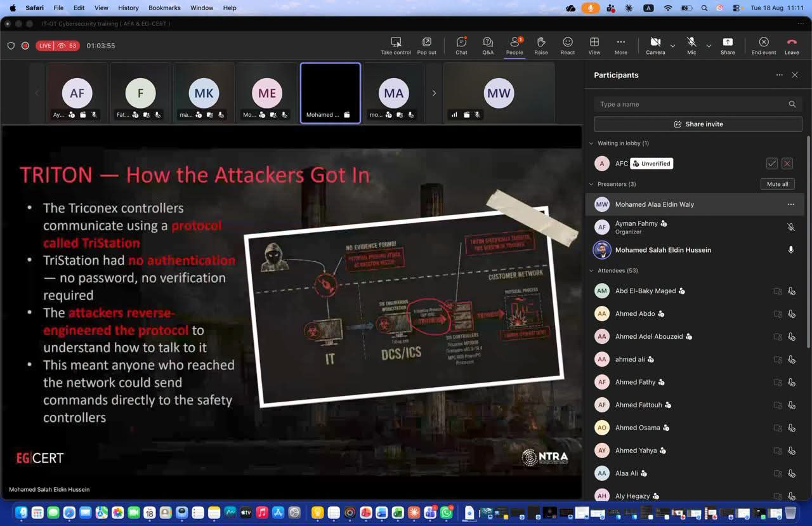Expand the Camera options dropdown arrow
812x526 pixels.
[x=672, y=46]
